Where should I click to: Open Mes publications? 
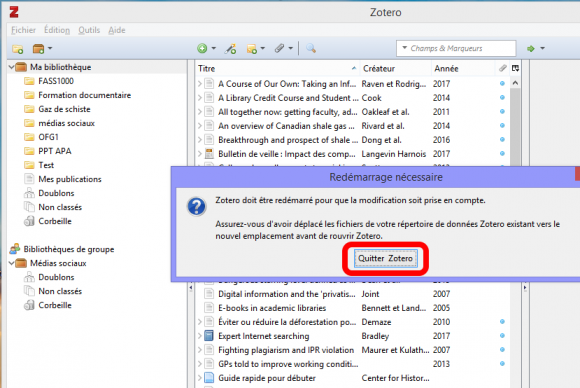70,179
